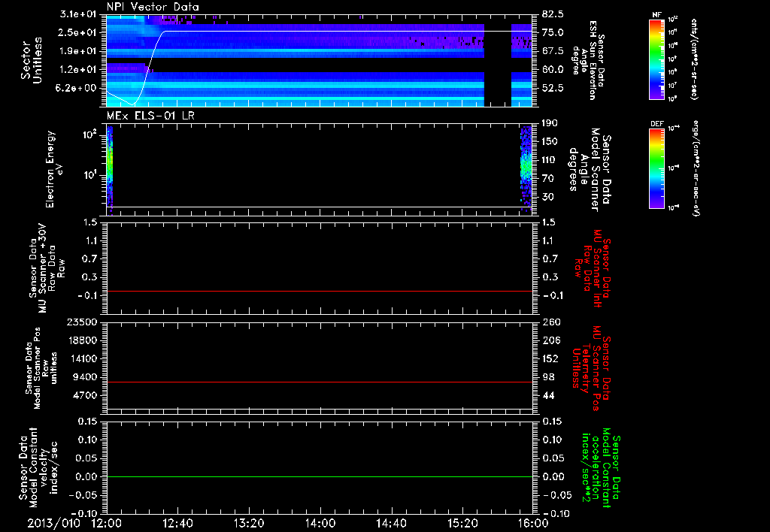Viewport: 770px width, 532px height.
Task: Click the 190 scanner angle tick label
Action: [550, 123]
